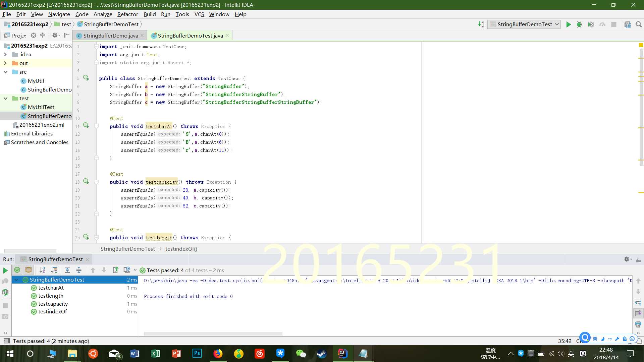644x362 pixels.
Task: Hide the Project tool window
Action: pos(66,35)
